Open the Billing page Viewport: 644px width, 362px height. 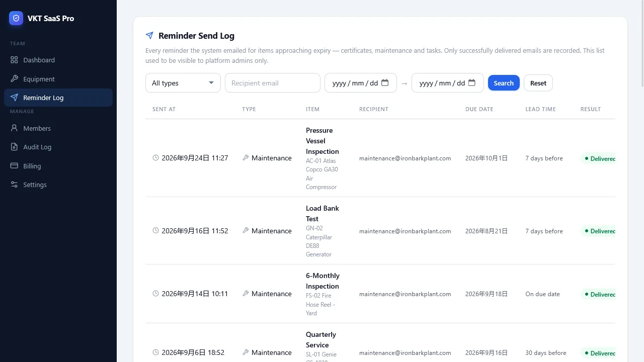point(58,166)
